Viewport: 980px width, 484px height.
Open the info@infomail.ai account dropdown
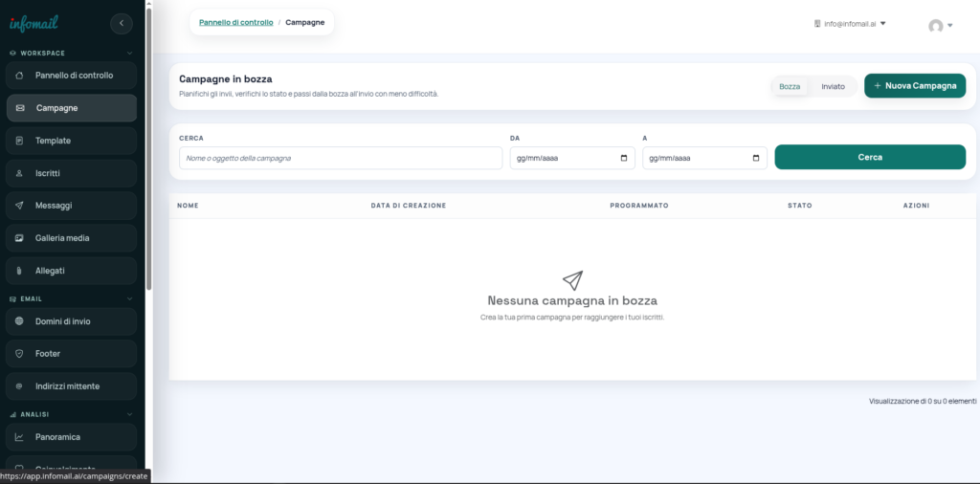pyautogui.click(x=850, y=24)
